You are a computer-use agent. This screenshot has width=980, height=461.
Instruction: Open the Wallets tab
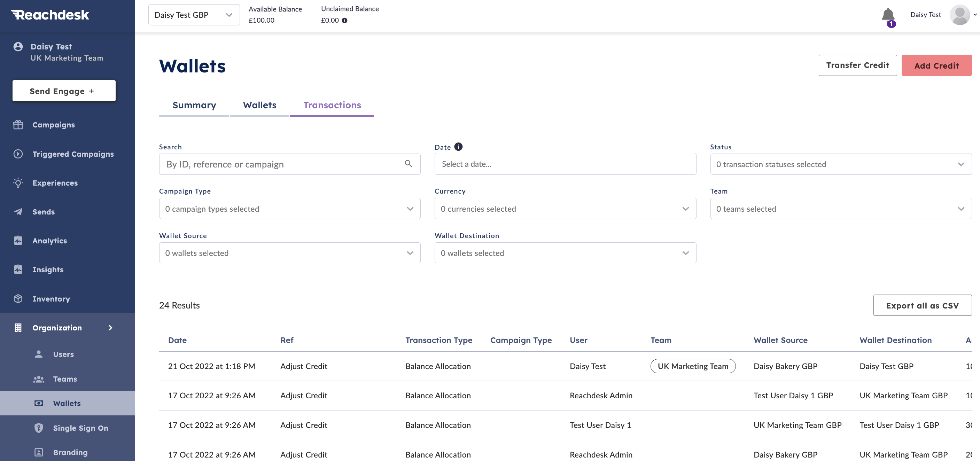[x=259, y=105]
